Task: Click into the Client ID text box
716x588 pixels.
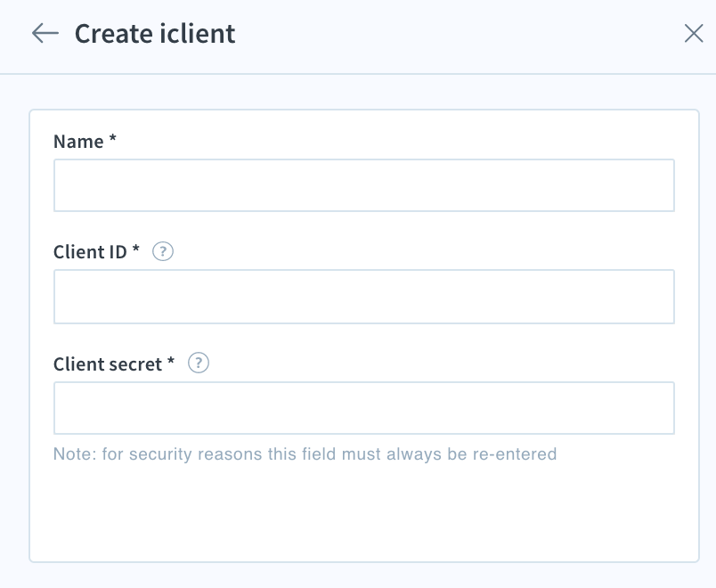Action: pos(364,297)
